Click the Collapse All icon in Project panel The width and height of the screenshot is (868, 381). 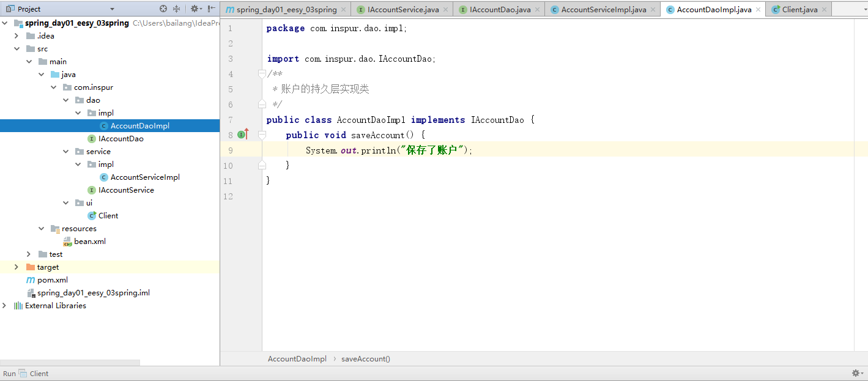click(x=177, y=9)
